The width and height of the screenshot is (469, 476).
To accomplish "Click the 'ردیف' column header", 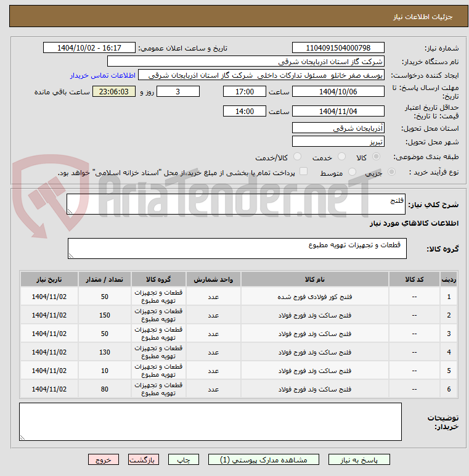I will [x=449, y=279].
